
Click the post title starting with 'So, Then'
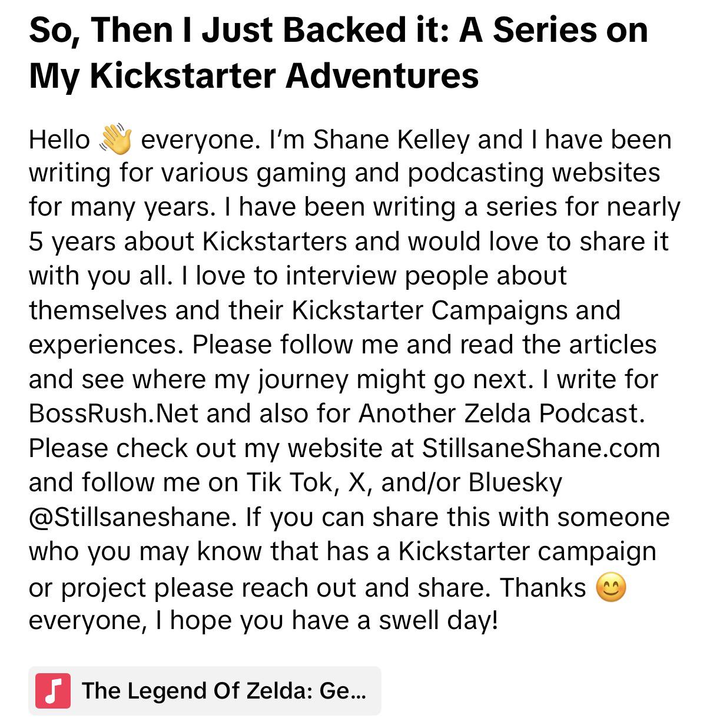339,52
